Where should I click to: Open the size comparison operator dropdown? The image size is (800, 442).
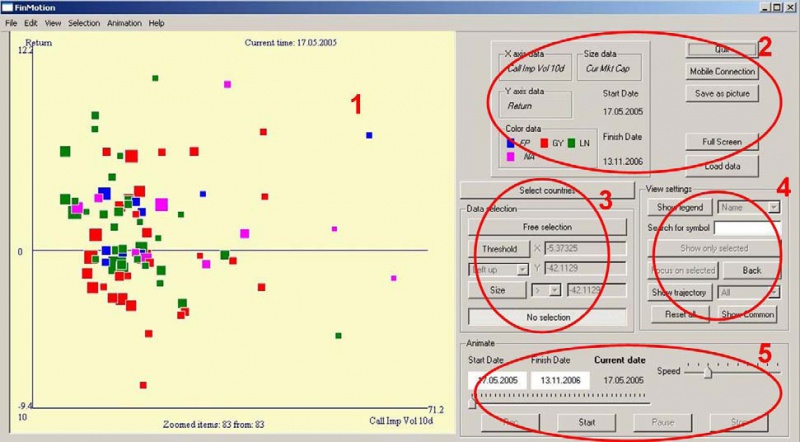click(x=546, y=290)
